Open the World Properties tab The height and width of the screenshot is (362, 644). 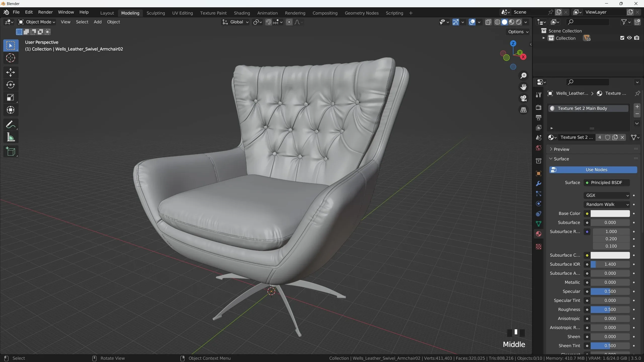(538, 148)
